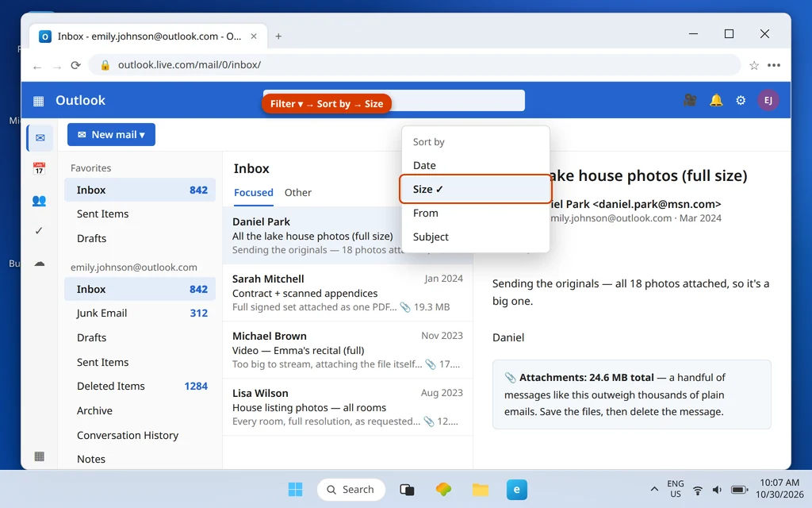Screen dimensions: 812x508
Task: Open the Archive folder
Action: [140, 410]
